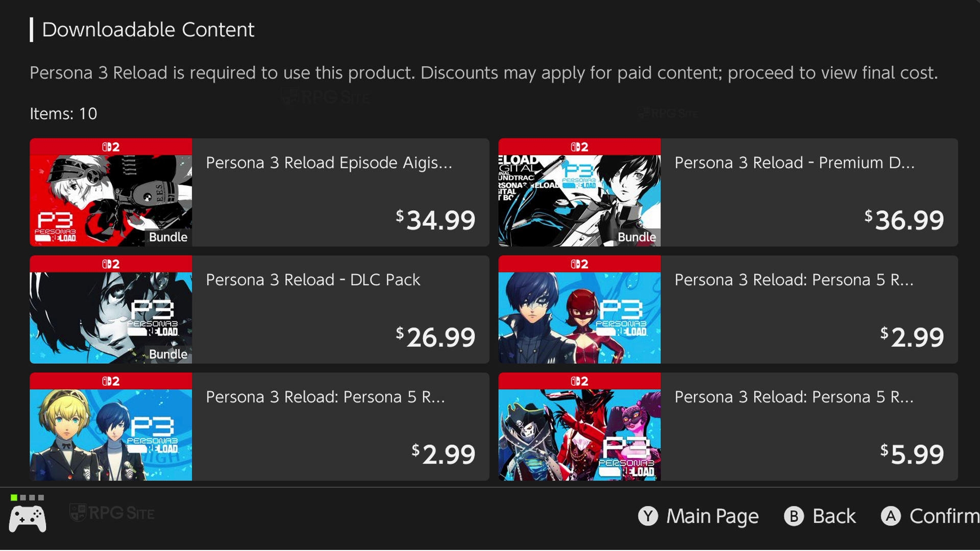Click the Back label
The height and width of the screenshot is (551, 980).
point(834,516)
